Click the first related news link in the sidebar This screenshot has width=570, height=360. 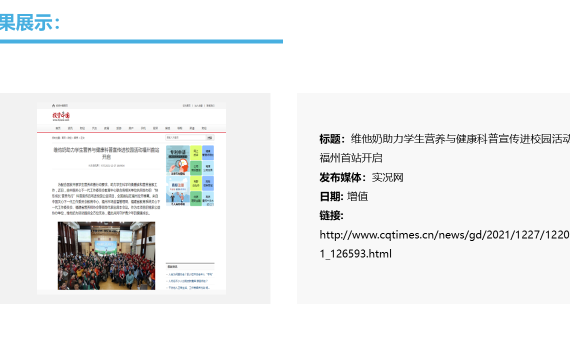[x=190, y=275]
